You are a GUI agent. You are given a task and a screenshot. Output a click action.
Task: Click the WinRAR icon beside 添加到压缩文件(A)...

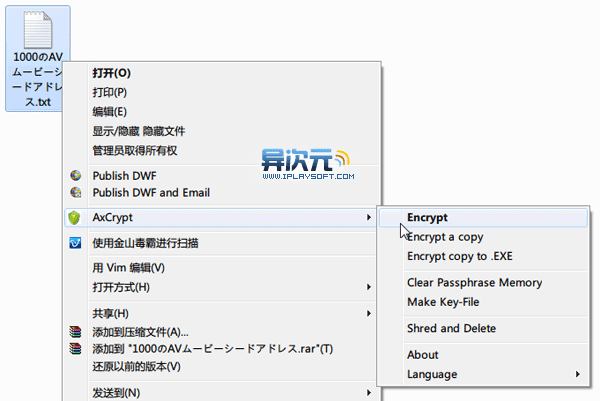coord(74,331)
